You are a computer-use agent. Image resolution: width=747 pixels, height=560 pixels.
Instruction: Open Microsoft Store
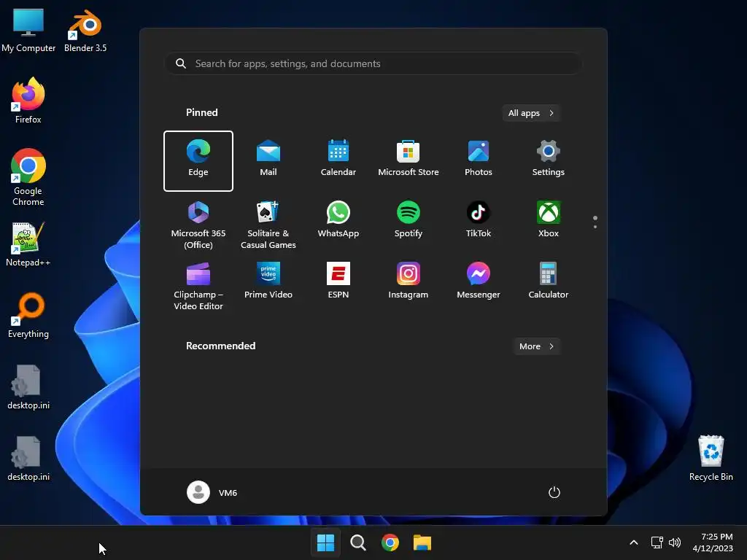click(409, 161)
